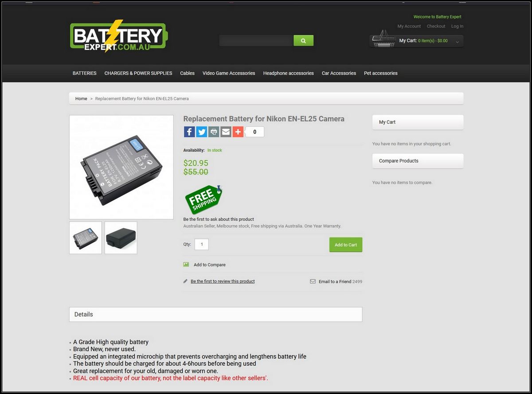Click Be the first to review link
Screen dimensions: 532x394
[x=223, y=281]
